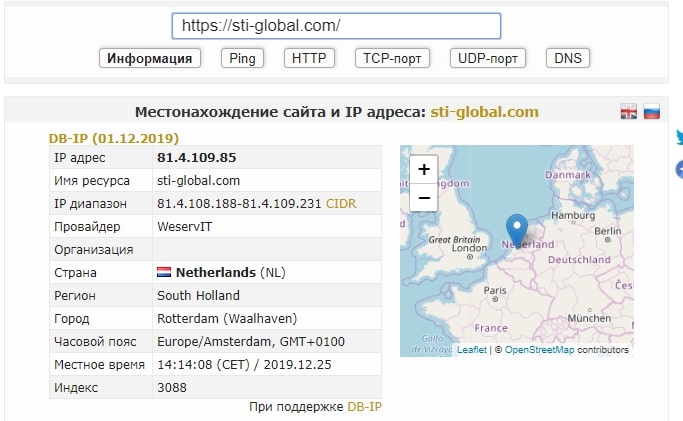The height and width of the screenshot is (421, 683).
Task: Click the Netherlands flag icon
Action: (x=164, y=273)
